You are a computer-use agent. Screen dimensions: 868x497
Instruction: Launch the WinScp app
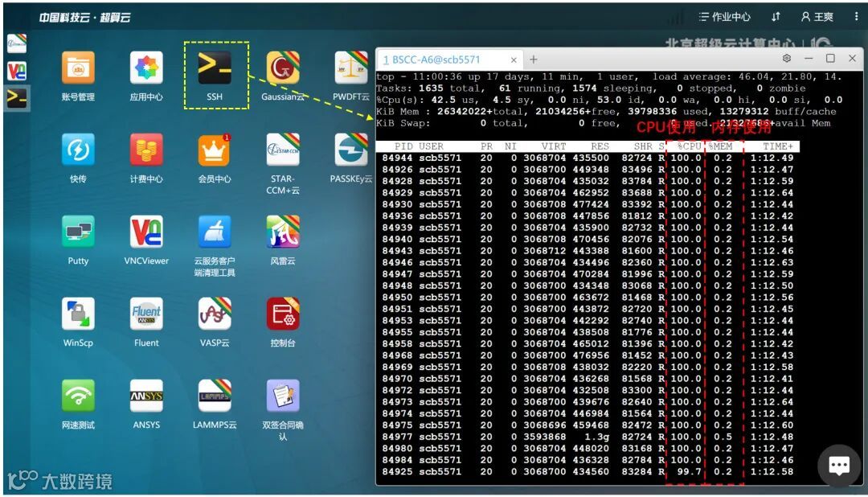[x=78, y=314]
